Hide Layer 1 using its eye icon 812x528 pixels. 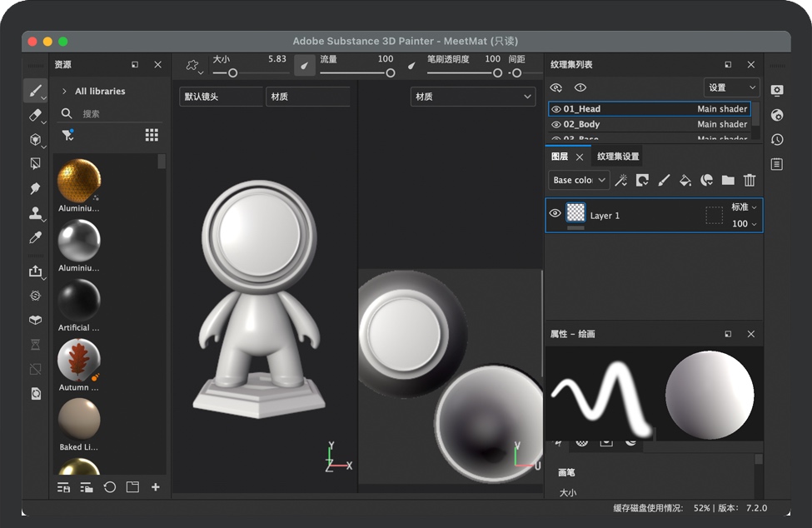(555, 214)
